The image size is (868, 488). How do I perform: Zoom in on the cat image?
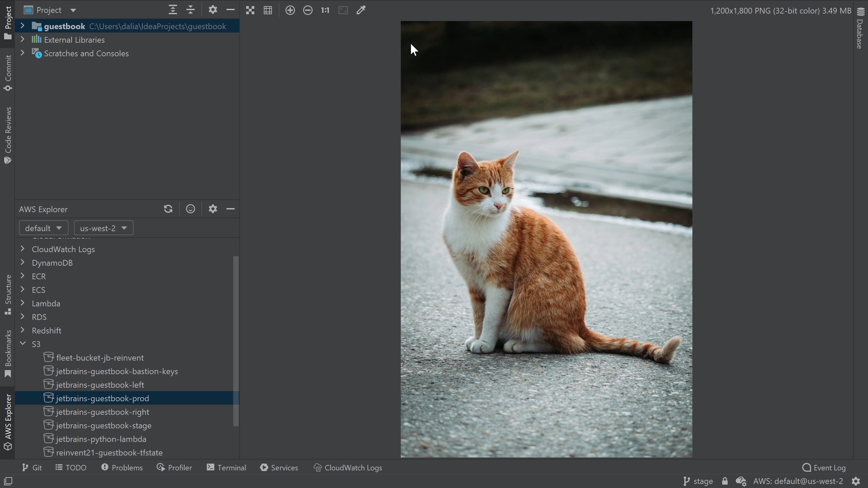(290, 10)
